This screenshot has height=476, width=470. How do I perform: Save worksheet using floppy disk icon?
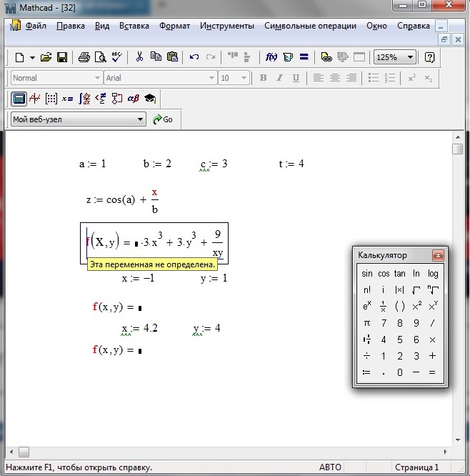[62, 57]
